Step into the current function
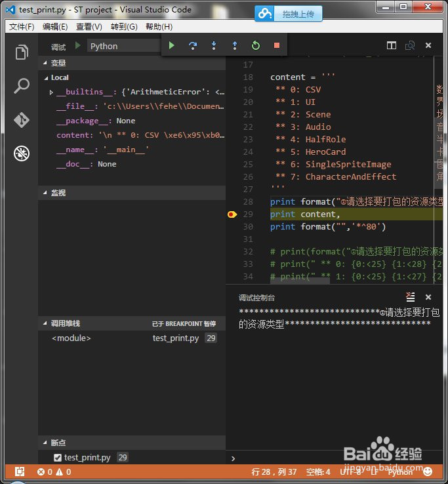The height and width of the screenshot is (484, 448). [x=214, y=46]
